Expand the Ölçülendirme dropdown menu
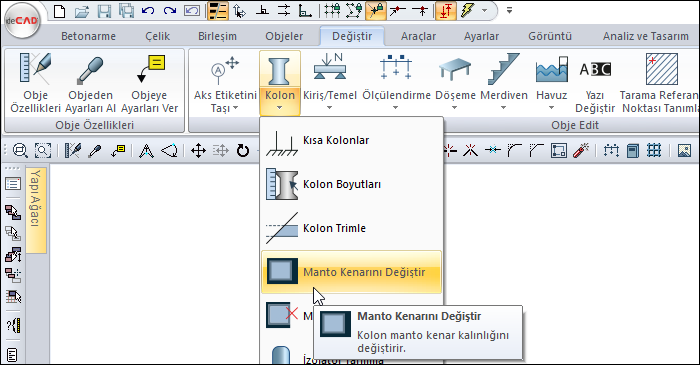Viewport: 700px width, 365px height. click(x=396, y=108)
